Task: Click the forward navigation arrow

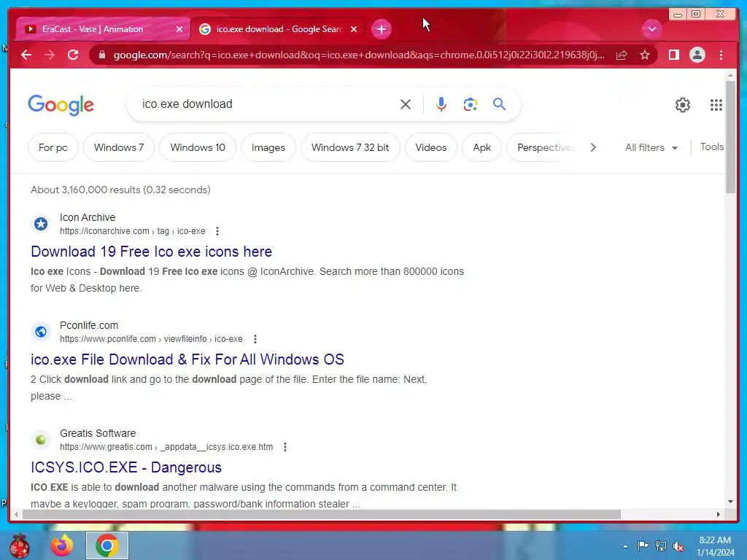Action: click(50, 55)
